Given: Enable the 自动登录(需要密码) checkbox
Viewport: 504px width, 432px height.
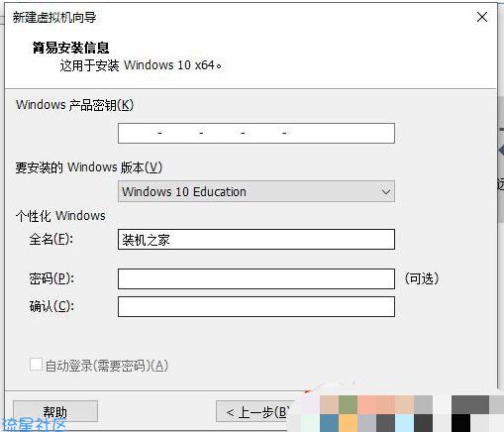Looking at the screenshot, I should click(x=36, y=365).
